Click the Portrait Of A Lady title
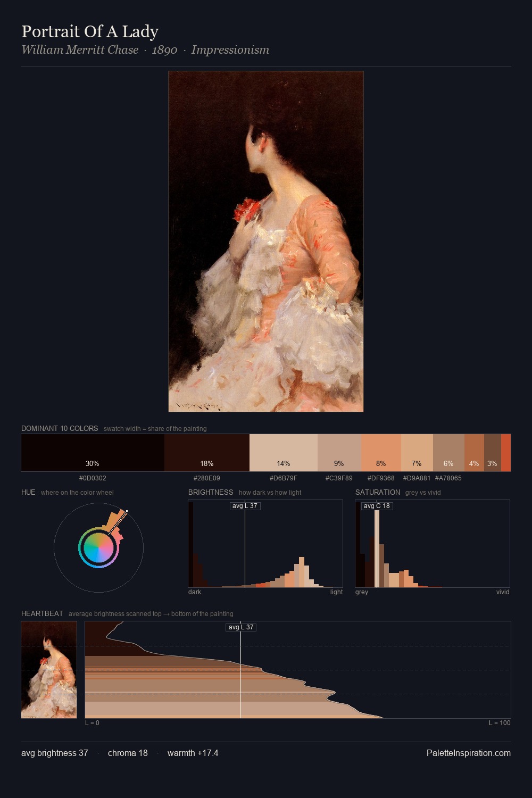The image size is (532, 798). tap(90, 31)
